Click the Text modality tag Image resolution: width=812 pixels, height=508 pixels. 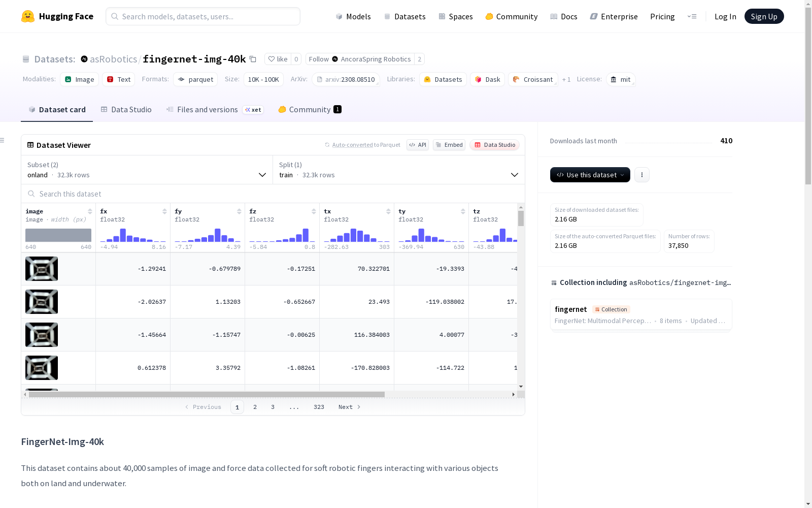119,80
